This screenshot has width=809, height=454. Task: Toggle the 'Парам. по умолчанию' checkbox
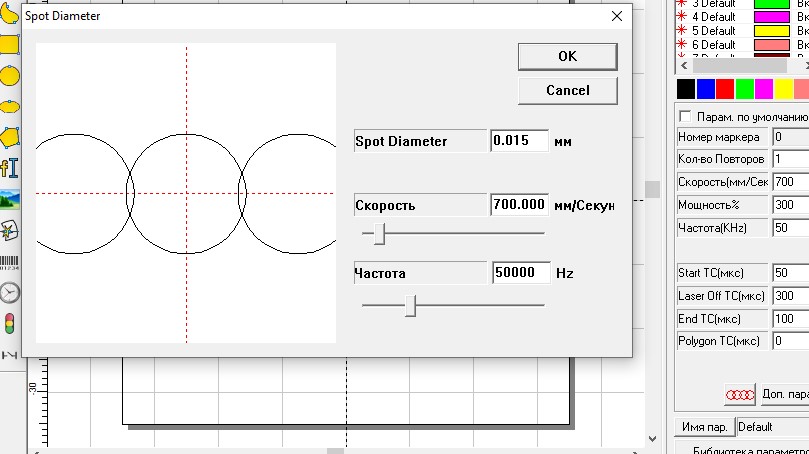point(685,116)
